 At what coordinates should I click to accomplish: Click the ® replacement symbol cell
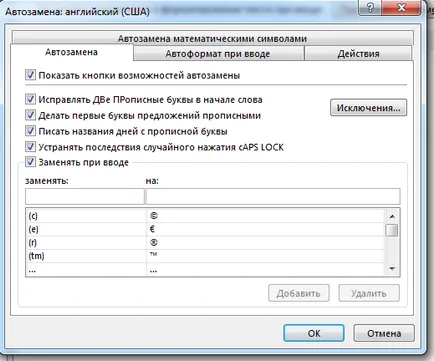click(266, 243)
